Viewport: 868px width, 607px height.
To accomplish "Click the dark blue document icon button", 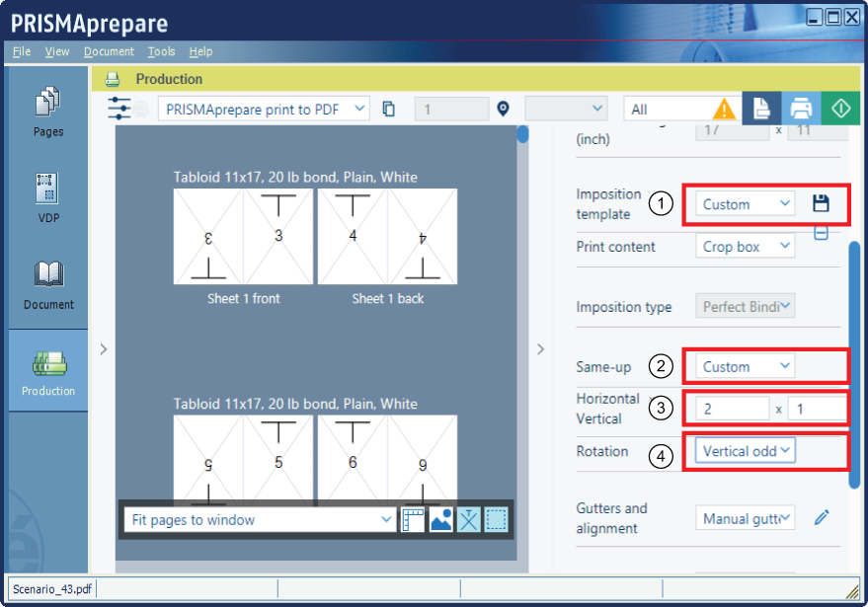I will point(761,108).
